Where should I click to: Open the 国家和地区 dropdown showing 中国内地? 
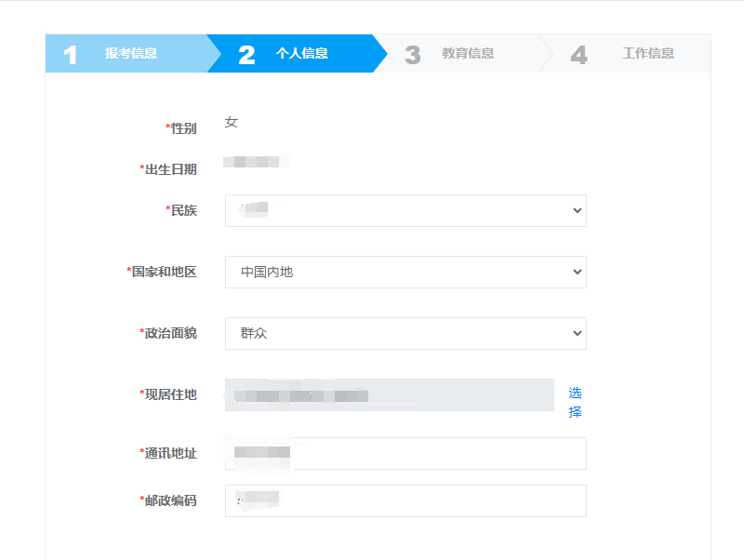pyautogui.click(x=405, y=272)
